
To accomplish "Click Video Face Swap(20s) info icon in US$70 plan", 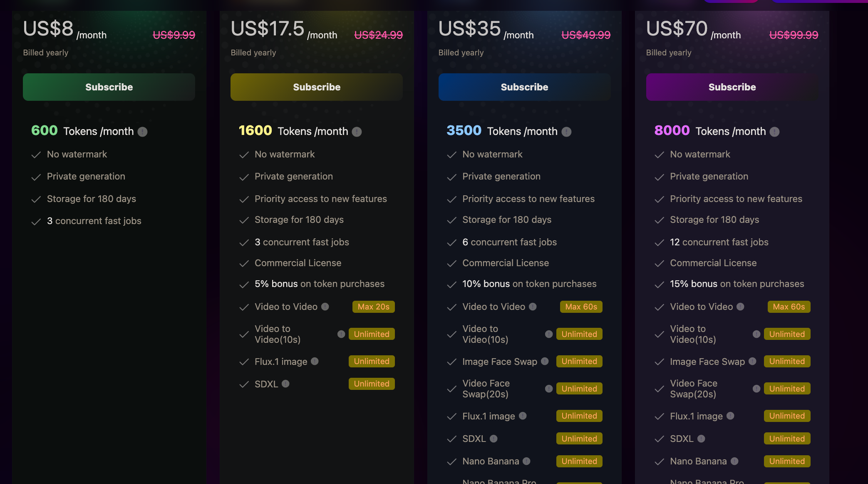I will click(x=756, y=389).
